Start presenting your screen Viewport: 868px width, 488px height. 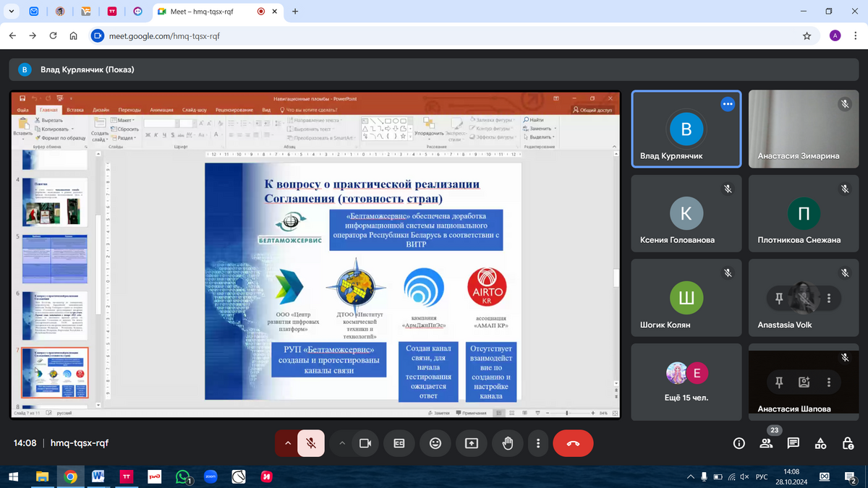472,443
